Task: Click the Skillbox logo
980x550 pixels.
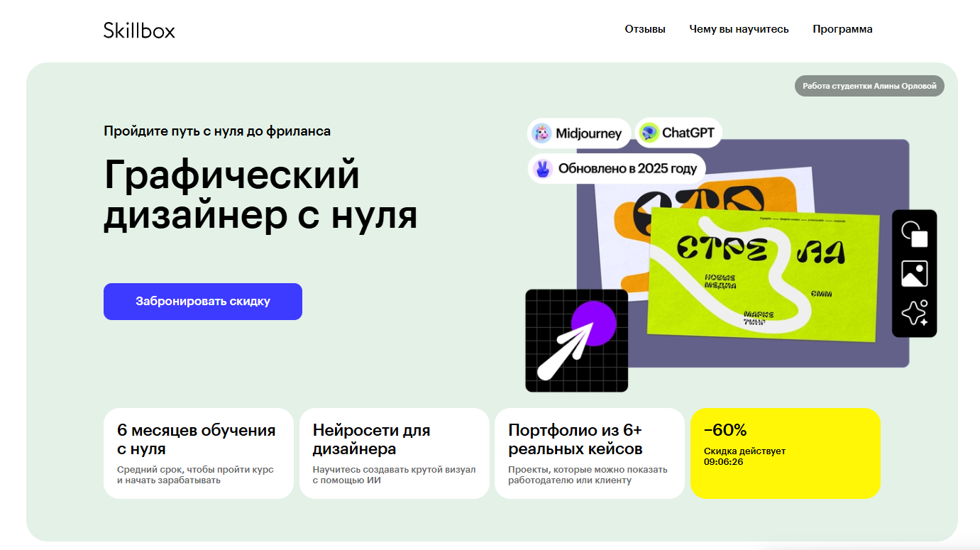Action: point(139,30)
